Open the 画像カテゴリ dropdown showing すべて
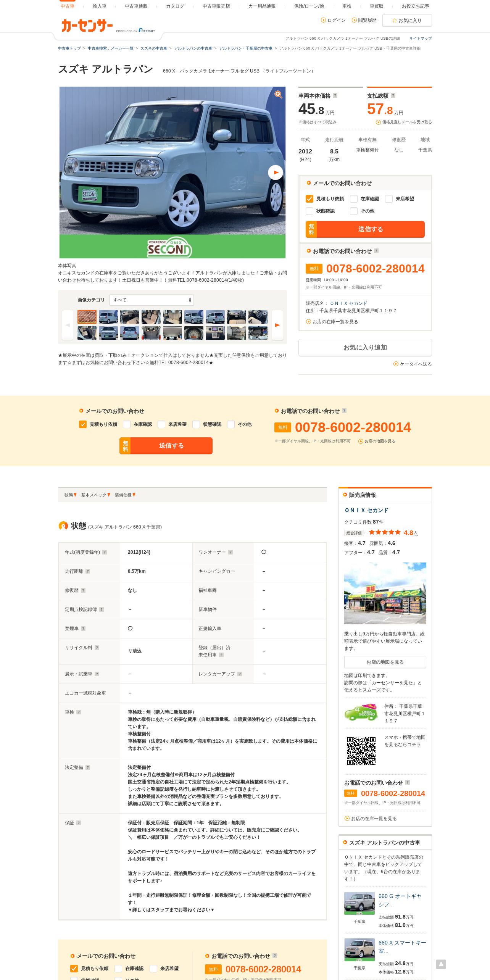 pyautogui.click(x=152, y=300)
